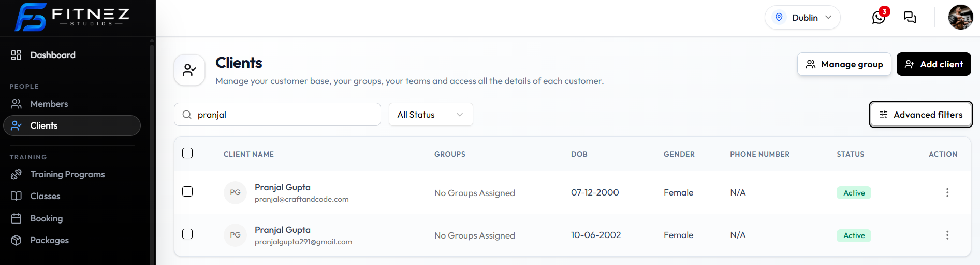The height and width of the screenshot is (265, 980).
Task: Click the client search field containing pranjal
Action: tap(277, 115)
